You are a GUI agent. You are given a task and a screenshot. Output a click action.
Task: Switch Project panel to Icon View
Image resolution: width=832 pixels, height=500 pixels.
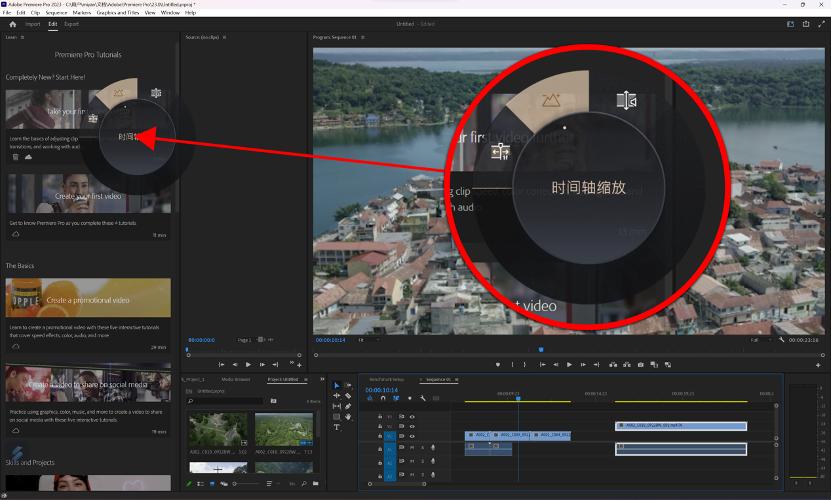click(212, 484)
